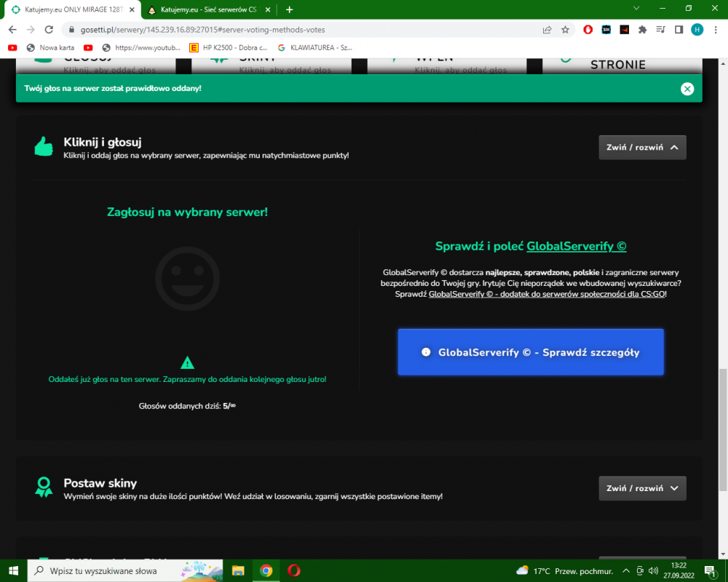
Task: Click the Windows taskbar search box
Action: (x=125, y=570)
